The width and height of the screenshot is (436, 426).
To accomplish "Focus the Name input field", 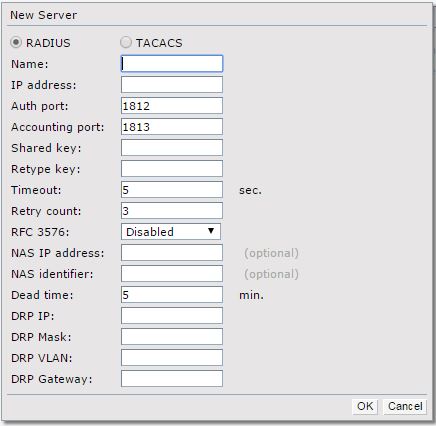I will (172, 64).
